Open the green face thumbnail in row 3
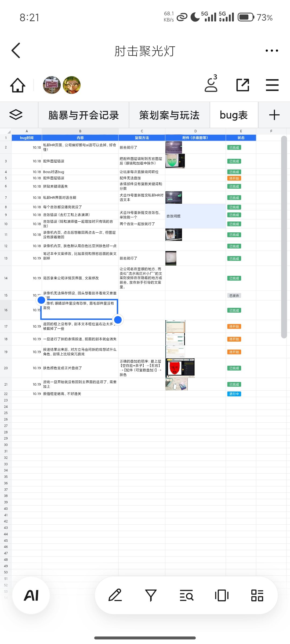Screen dimensions: 290x644 pyautogui.click(x=175, y=161)
